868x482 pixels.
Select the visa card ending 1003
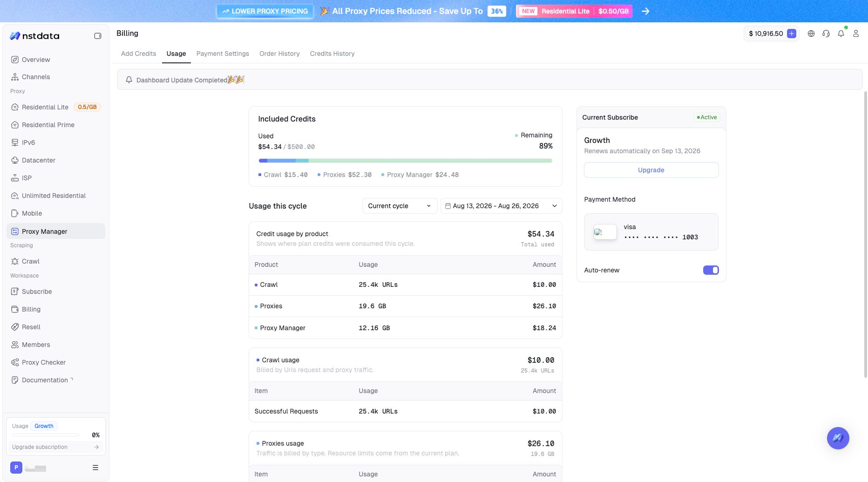(651, 232)
